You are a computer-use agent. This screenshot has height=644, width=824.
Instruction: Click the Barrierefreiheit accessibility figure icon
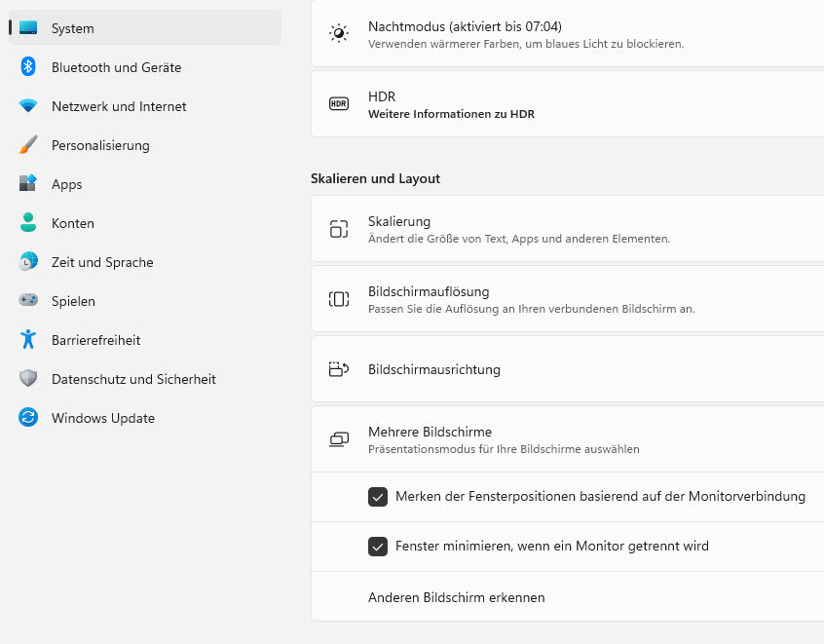pyautogui.click(x=28, y=339)
